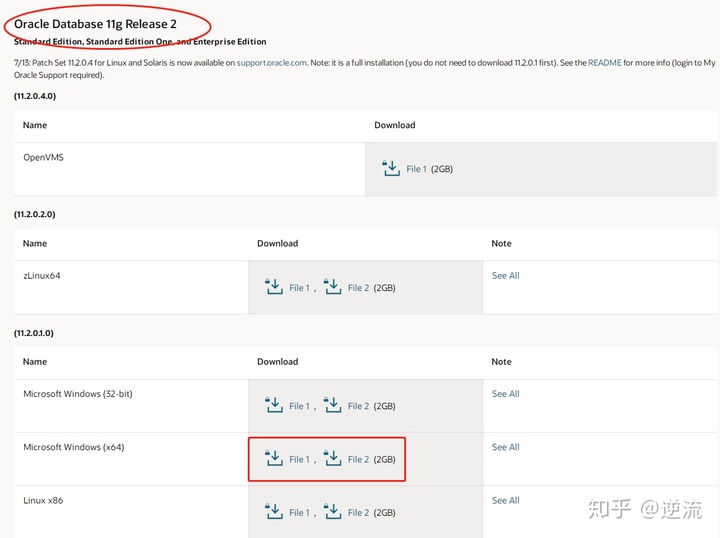
Task: Open the support.oracle.com link
Action: click(271, 63)
